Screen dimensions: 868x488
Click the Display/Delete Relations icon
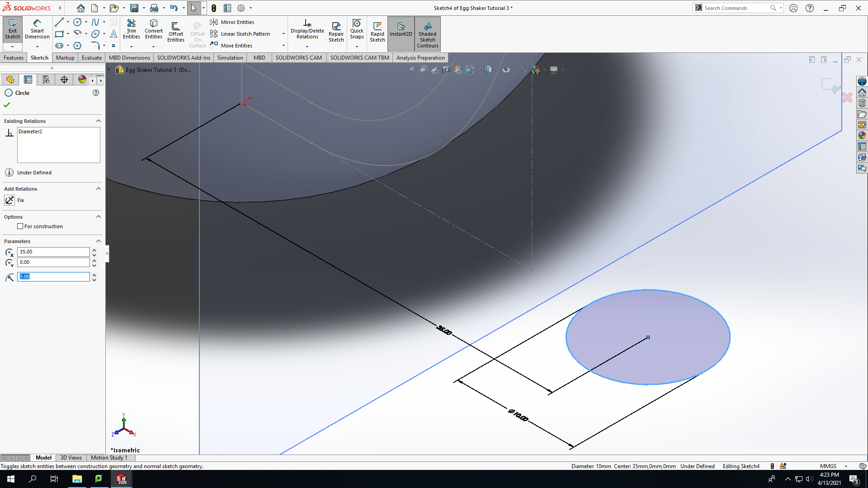point(307,30)
